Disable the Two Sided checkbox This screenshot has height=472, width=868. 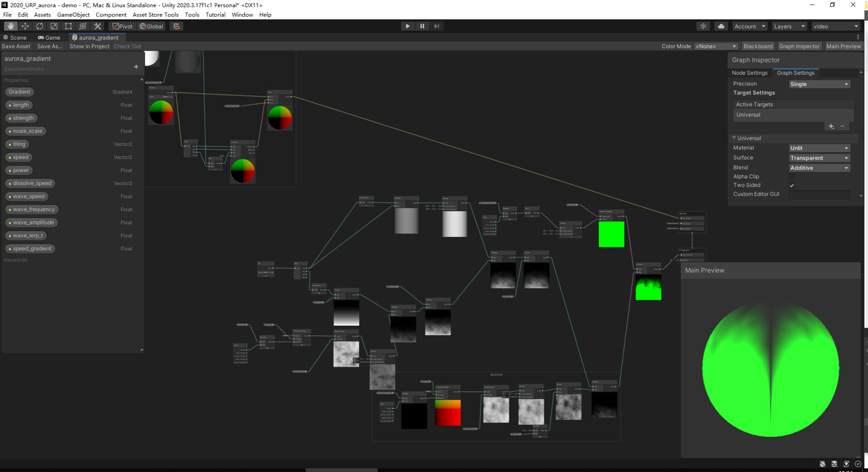(x=792, y=185)
